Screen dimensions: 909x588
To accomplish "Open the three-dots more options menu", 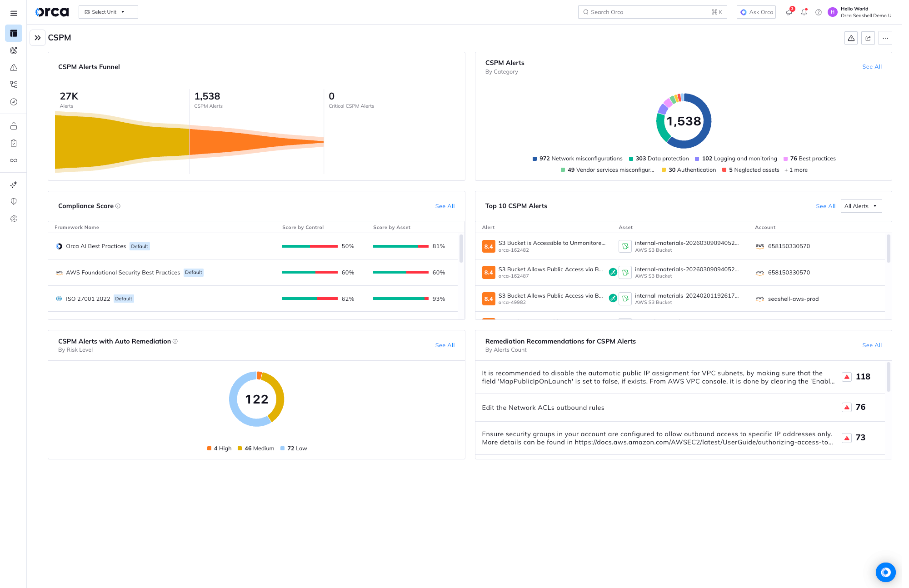I will pos(885,38).
